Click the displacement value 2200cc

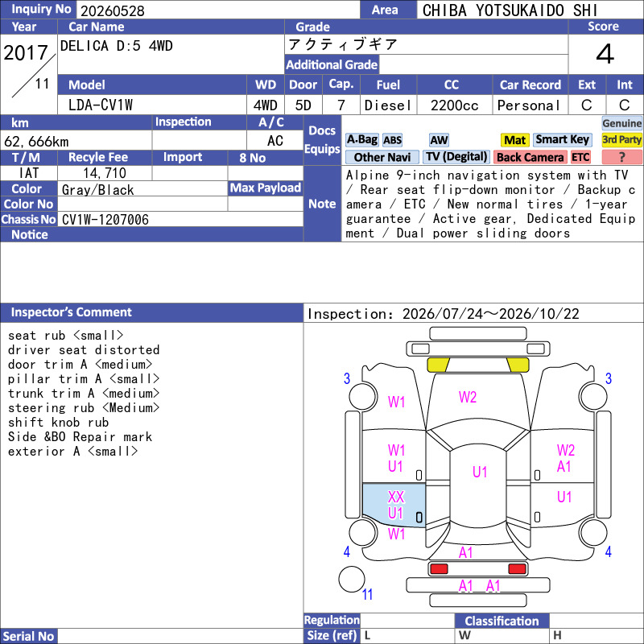pyautogui.click(x=454, y=105)
